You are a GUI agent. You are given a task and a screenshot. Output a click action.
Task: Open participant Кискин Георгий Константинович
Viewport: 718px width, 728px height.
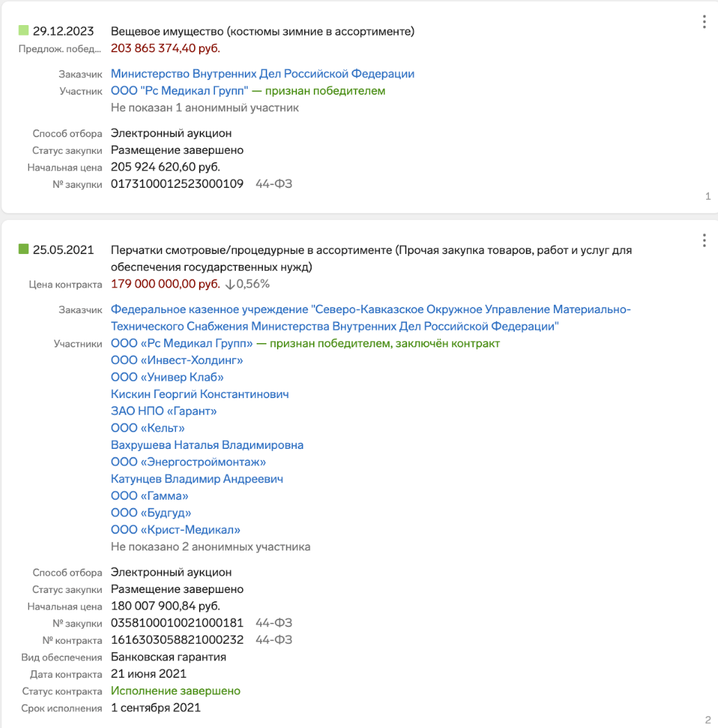[x=200, y=394]
